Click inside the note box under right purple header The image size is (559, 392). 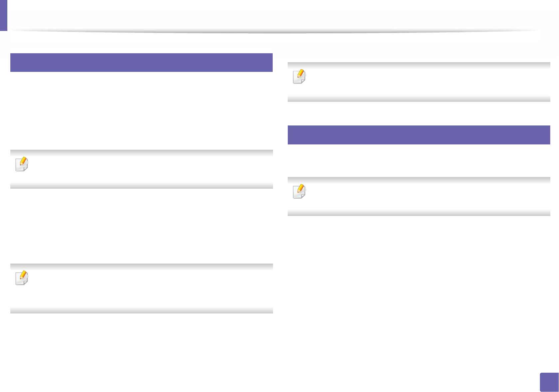click(x=426, y=196)
